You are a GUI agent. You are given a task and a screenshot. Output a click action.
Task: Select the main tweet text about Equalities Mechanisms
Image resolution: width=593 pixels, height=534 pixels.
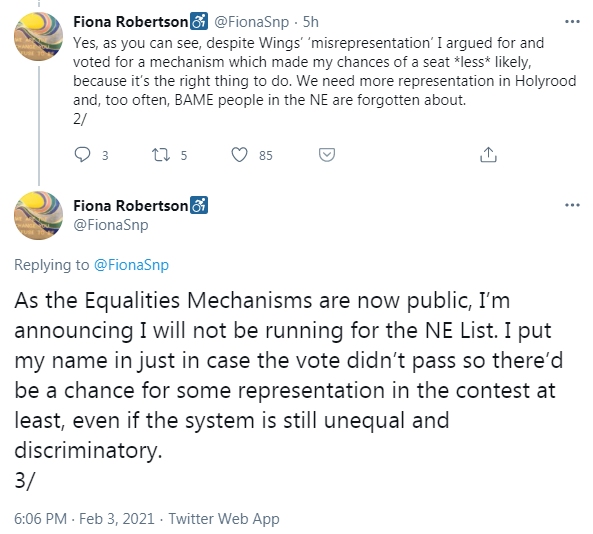point(289,390)
